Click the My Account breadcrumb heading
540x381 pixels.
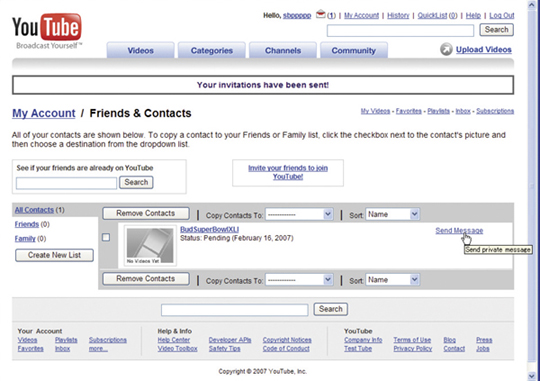pyautogui.click(x=44, y=113)
